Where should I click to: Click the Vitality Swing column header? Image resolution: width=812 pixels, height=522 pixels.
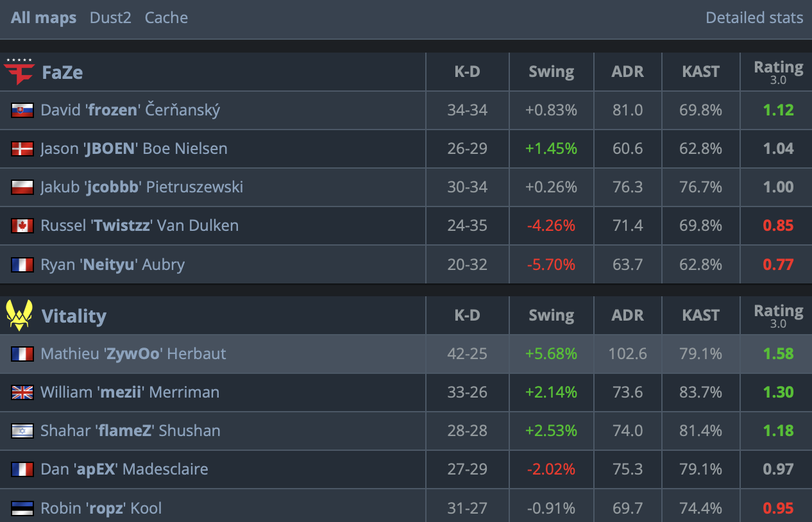coord(551,316)
